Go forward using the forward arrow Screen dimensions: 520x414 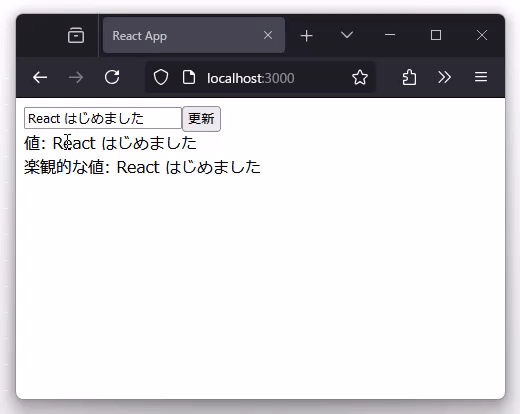pyautogui.click(x=76, y=78)
